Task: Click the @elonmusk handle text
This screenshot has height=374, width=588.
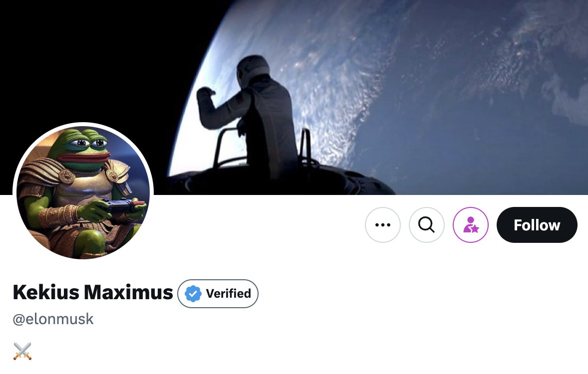Action: [x=53, y=319]
